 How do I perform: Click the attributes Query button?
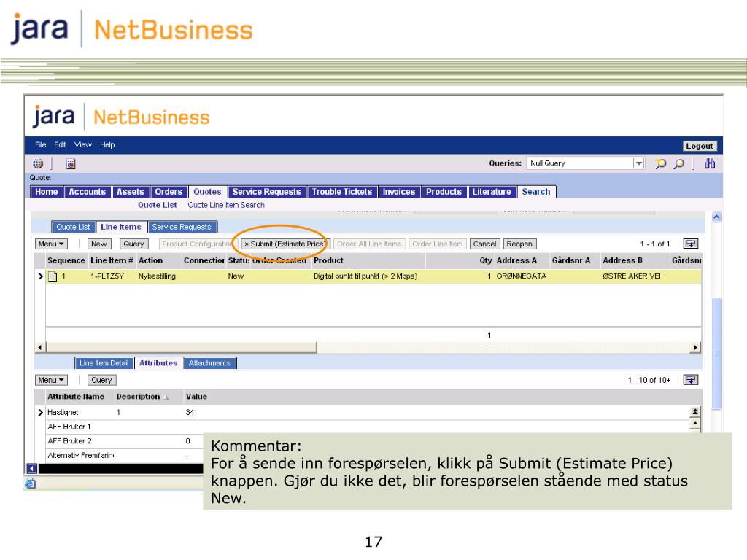[x=101, y=380]
